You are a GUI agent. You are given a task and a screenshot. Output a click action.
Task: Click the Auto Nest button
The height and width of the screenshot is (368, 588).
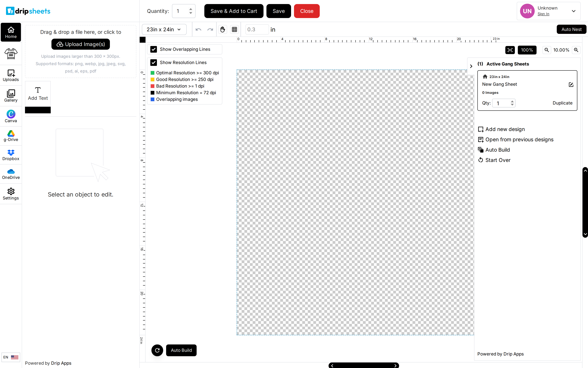pos(571,29)
